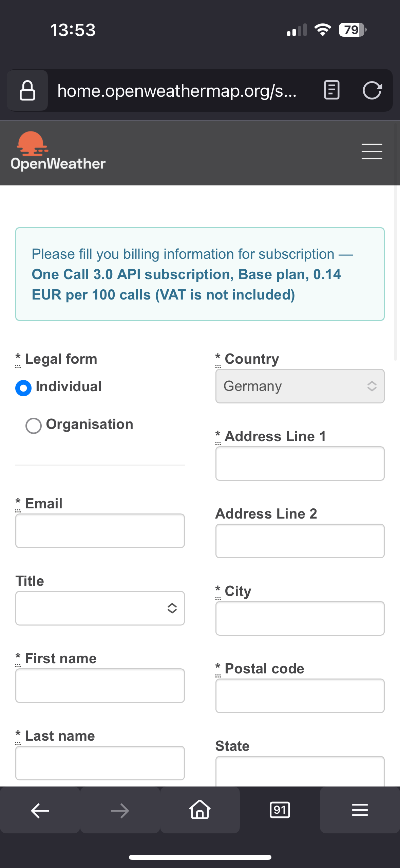Tap the site security lock icon
The height and width of the screenshot is (868, 400).
pos(27,91)
